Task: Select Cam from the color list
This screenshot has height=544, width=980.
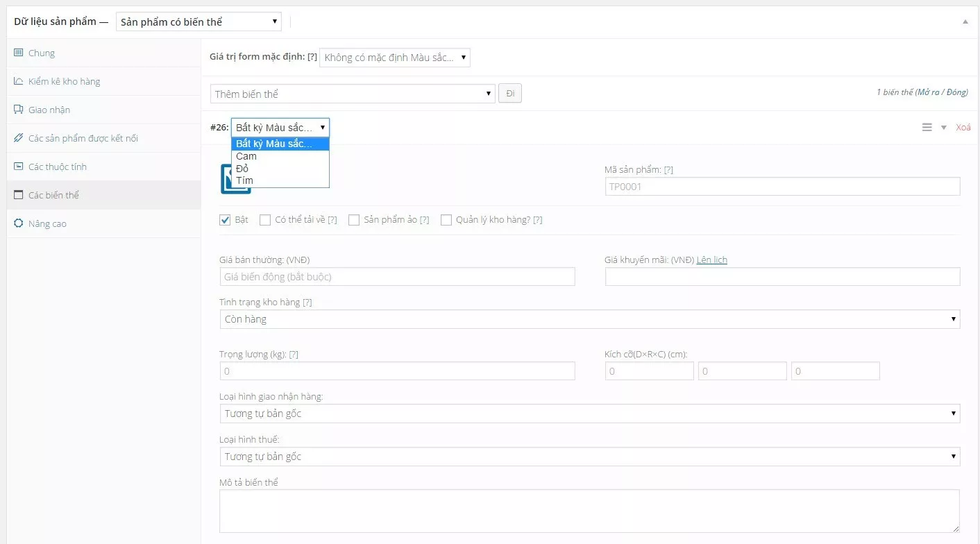Action: [x=246, y=156]
